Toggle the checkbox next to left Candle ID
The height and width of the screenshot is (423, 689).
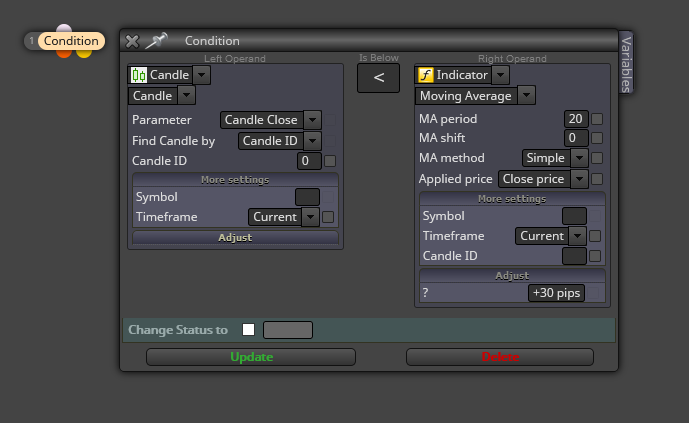pyautogui.click(x=330, y=161)
